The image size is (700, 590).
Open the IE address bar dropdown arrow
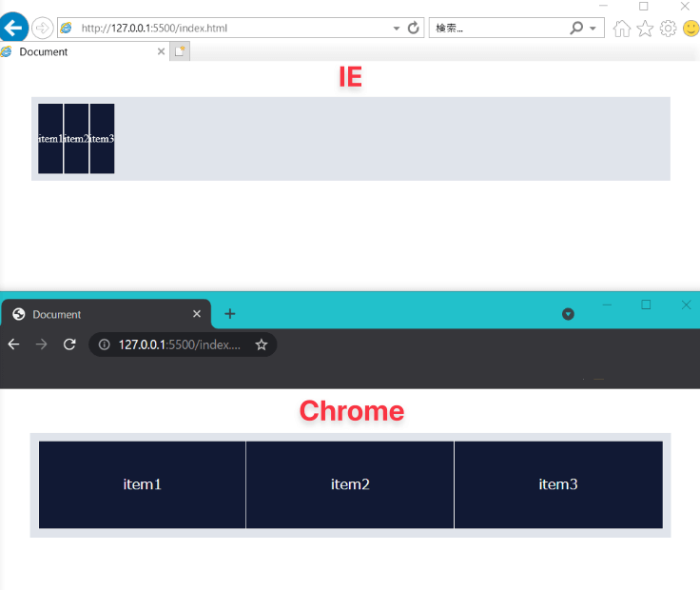click(396, 29)
